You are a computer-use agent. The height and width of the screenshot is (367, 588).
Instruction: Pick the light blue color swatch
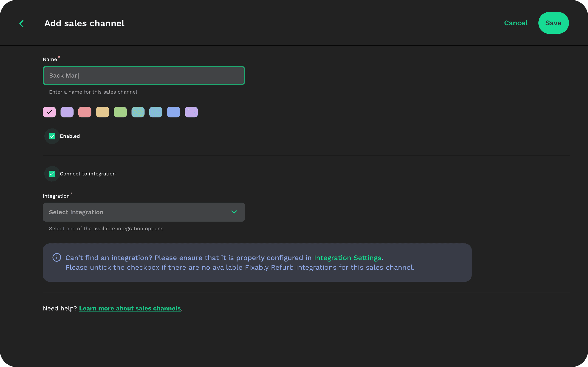156,112
